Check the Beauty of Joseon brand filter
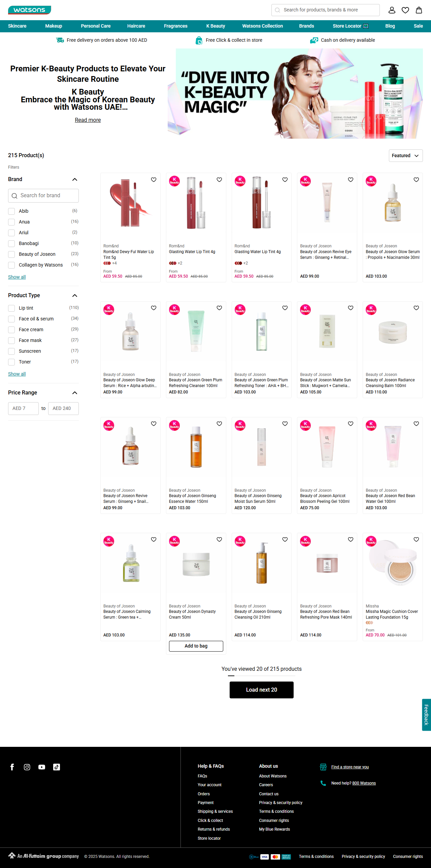Image resolution: width=431 pixels, height=868 pixels. pyautogui.click(x=11, y=254)
